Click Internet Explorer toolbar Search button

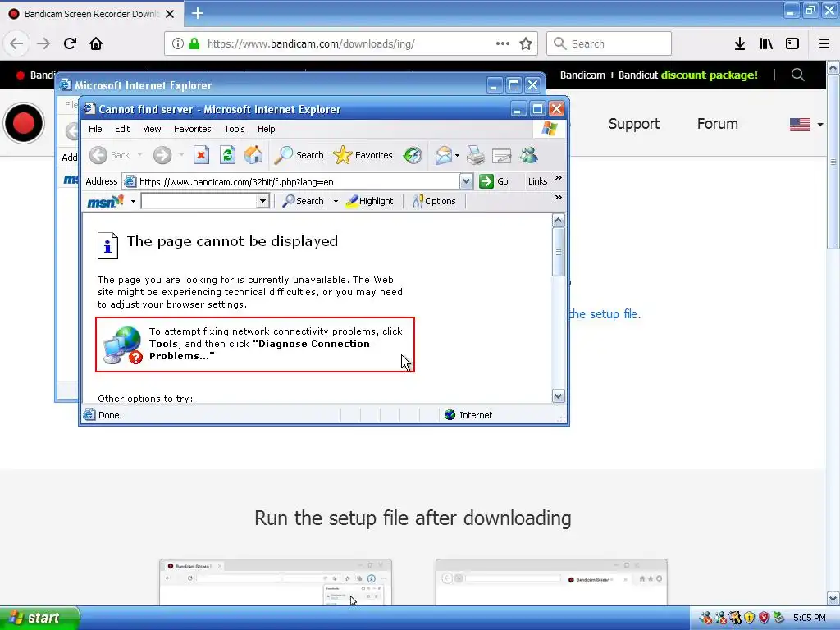tap(299, 155)
